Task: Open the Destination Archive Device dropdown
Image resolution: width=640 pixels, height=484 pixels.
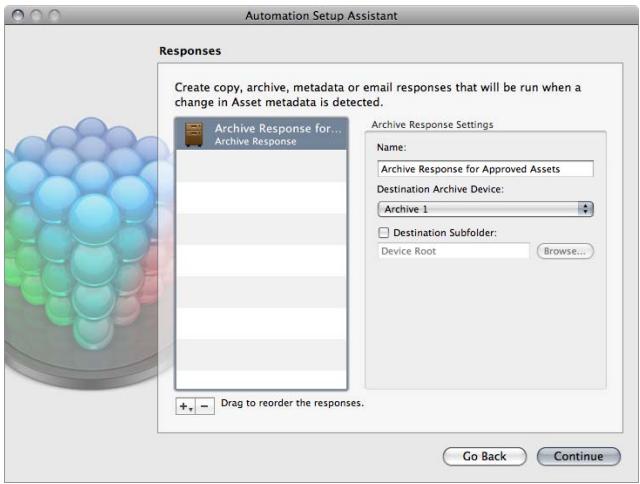Action: 485,209
